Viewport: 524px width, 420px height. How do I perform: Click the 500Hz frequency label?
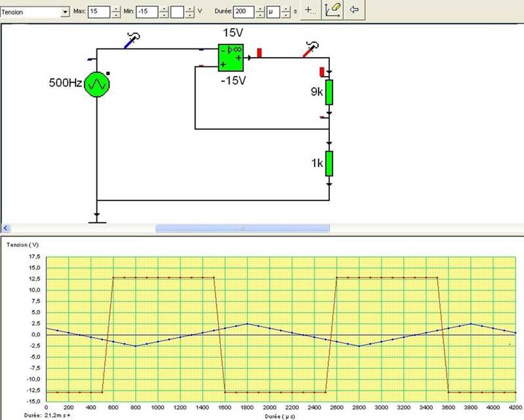tap(65, 83)
